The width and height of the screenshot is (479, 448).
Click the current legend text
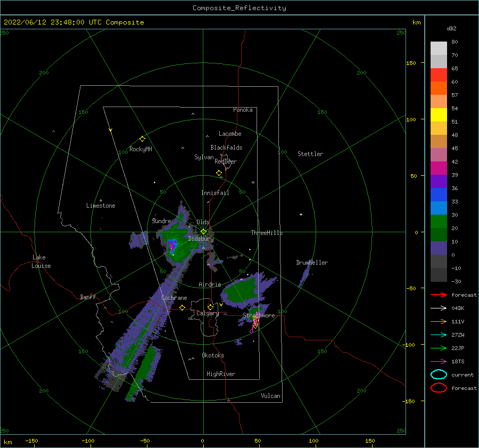click(463, 374)
